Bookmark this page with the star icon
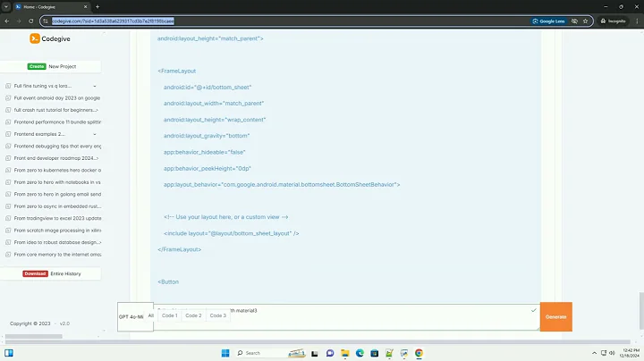This screenshot has width=644, height=361. [585, 21]
